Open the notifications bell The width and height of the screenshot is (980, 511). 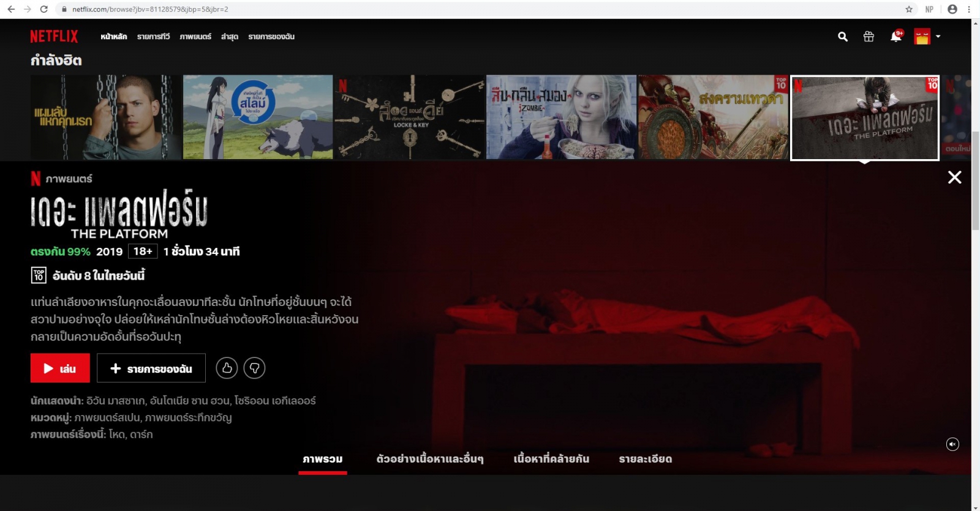click(895, 37)
